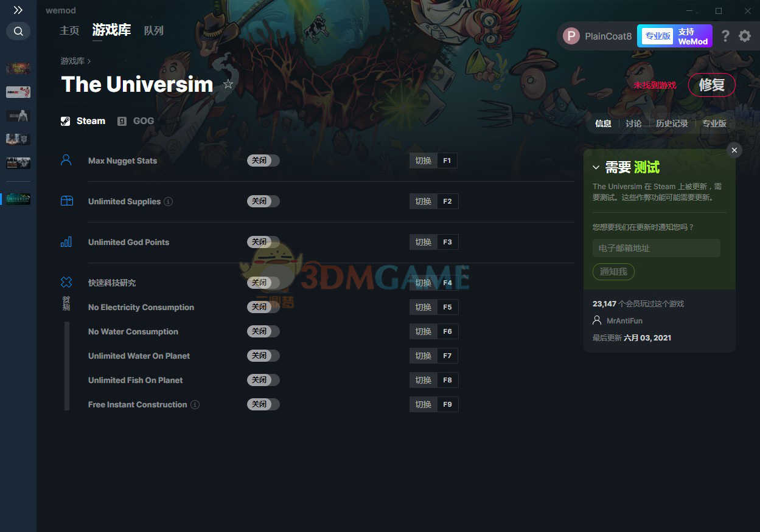Close the 需要测试 notification panel

click(x=734, y=150)
